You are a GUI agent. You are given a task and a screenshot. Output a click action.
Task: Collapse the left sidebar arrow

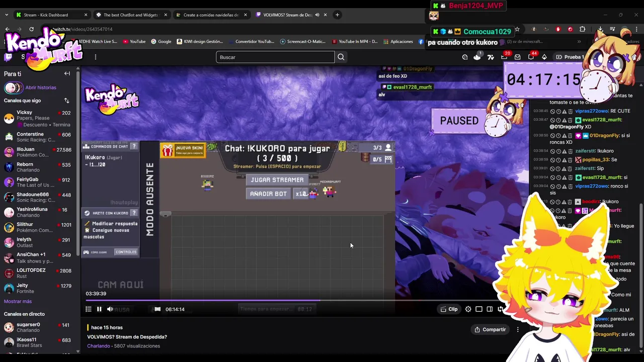coord(67,73)
